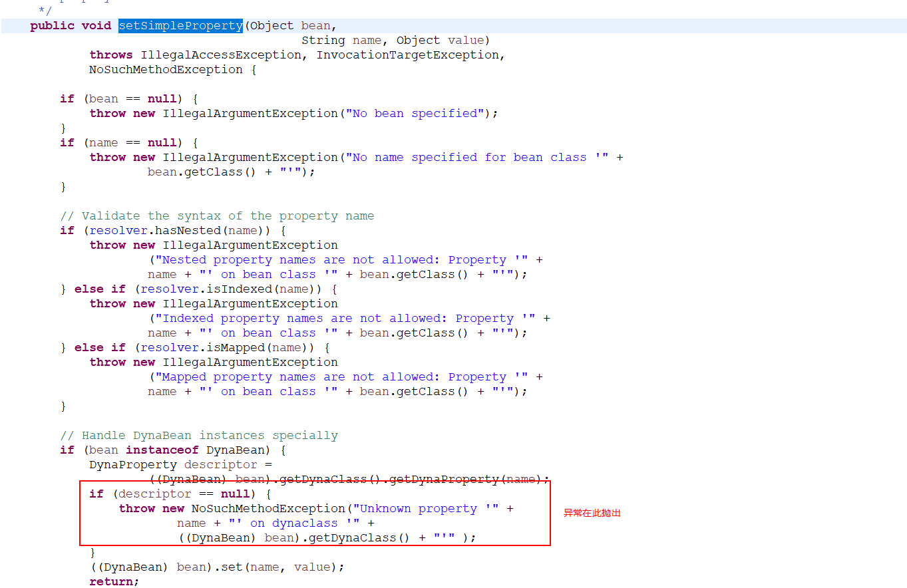Click the comment Validate the syntax line

[x=218, y=216]
